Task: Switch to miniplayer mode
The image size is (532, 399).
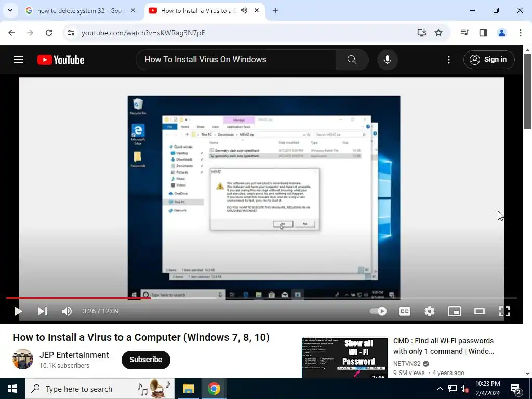Action: [454, 311]
